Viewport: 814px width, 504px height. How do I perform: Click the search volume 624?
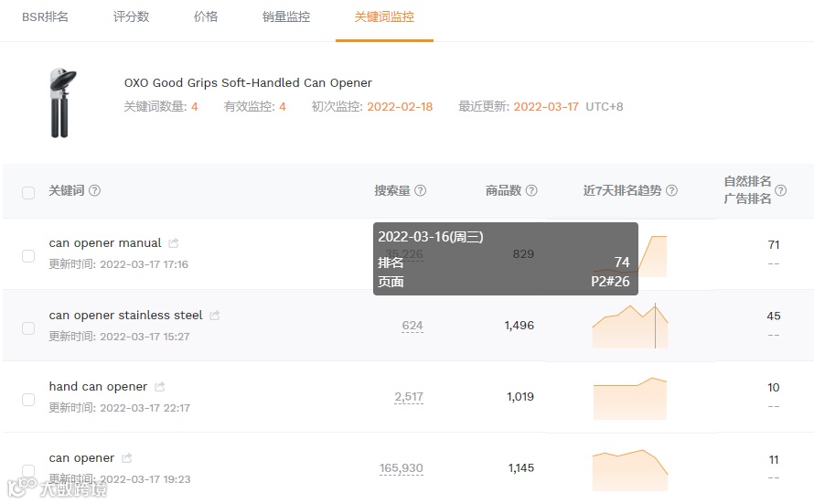click(412, 326)
